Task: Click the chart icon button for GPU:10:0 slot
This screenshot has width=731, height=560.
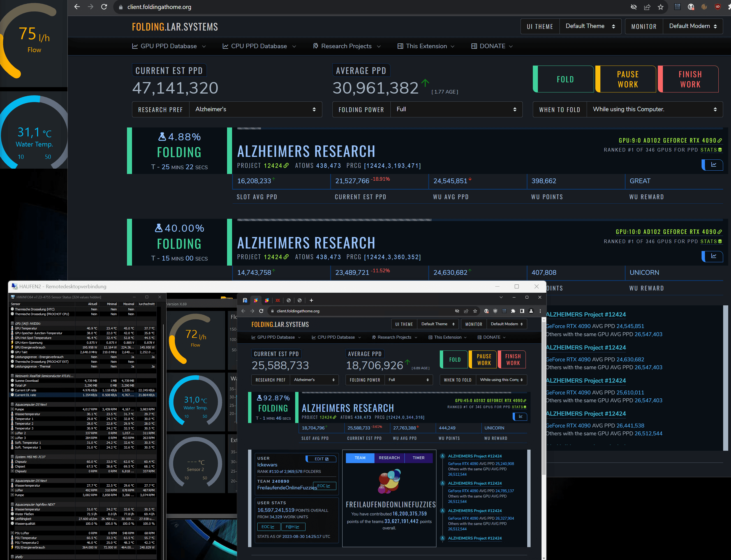Action: pyautogui.click(x=713, y=256)
